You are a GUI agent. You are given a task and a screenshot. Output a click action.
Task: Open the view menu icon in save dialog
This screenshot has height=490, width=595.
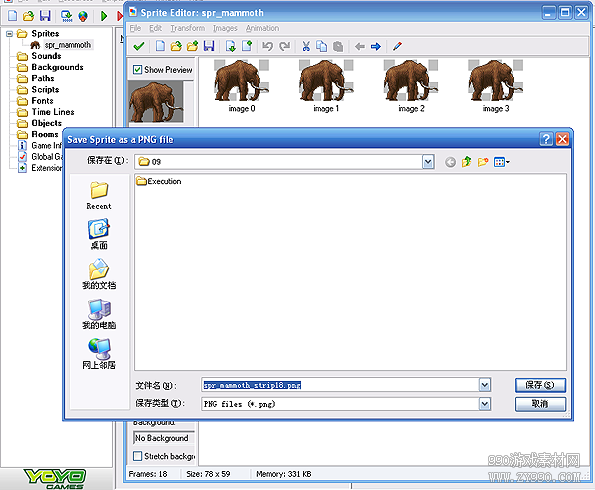click(x=502, y=162)
